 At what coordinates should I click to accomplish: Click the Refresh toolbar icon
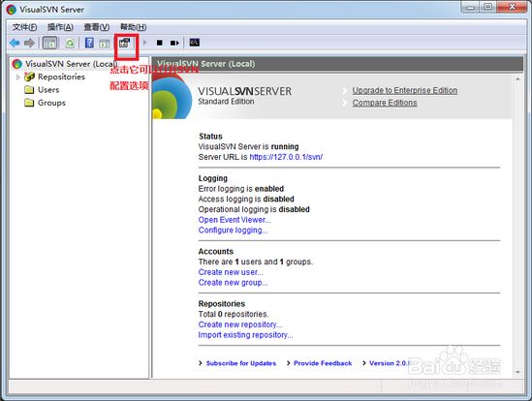(70, 43)
